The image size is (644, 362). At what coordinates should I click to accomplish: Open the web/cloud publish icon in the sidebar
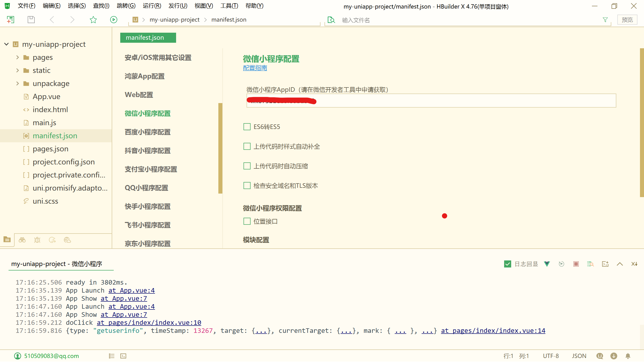click(67, 240)
